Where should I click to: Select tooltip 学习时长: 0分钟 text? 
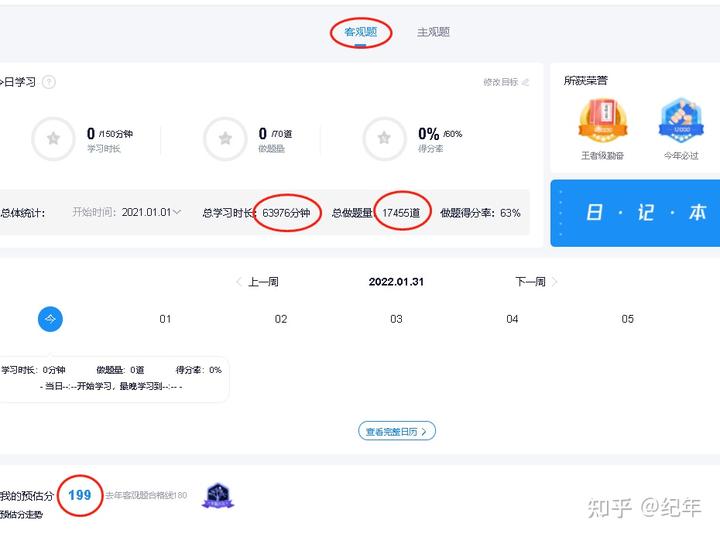(x=33, y=370)
